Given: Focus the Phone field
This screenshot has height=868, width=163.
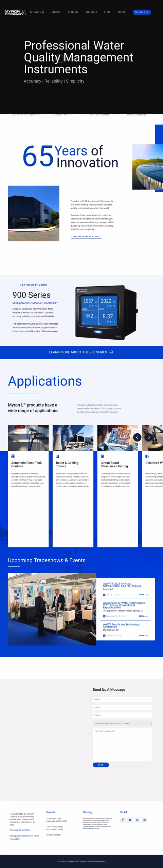Looking at the screenshot, I should (x=122, y=716).
